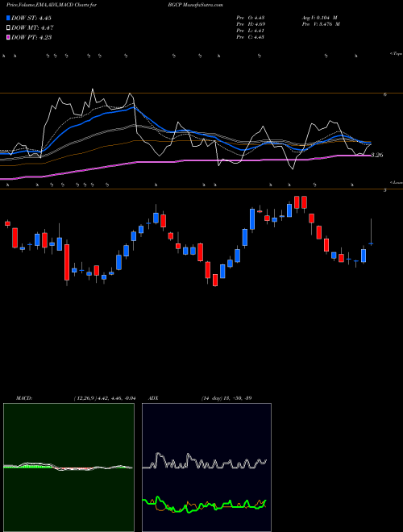Click the 3.26 price label beside the magenta line
Image resolution: width=403 pixels, height=532 pixels.
click(377, 155)
